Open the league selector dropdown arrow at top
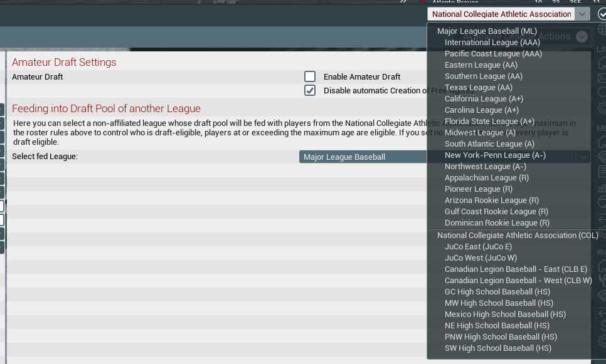This screenshot has height=364, width=606. [582, 14]
